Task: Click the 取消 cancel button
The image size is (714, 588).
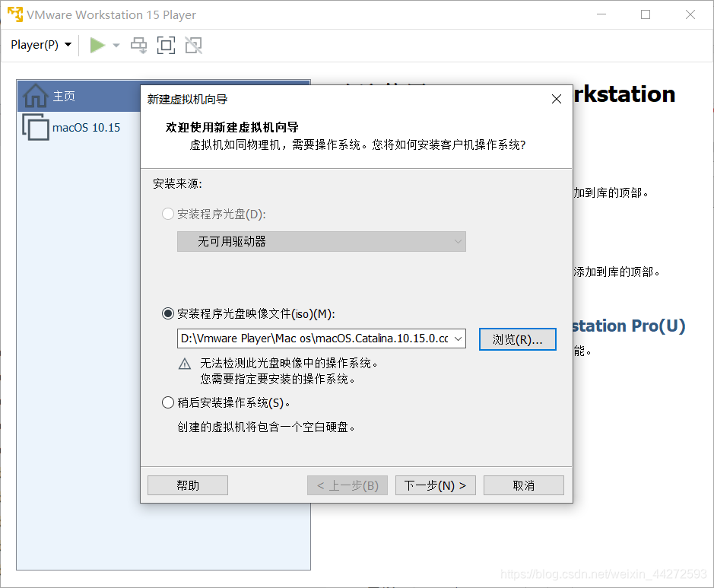Action: click(x=523, y=485)
